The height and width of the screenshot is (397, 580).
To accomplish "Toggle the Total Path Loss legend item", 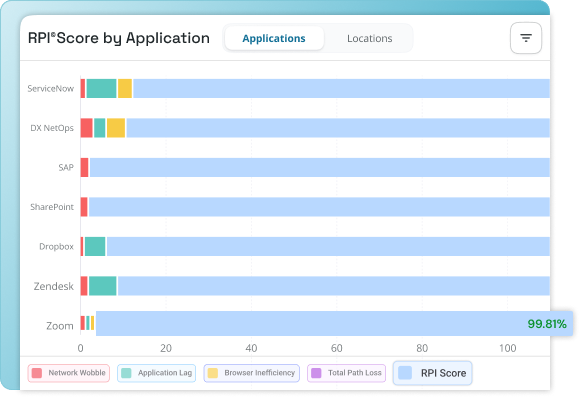I will [x=346, y=373].
